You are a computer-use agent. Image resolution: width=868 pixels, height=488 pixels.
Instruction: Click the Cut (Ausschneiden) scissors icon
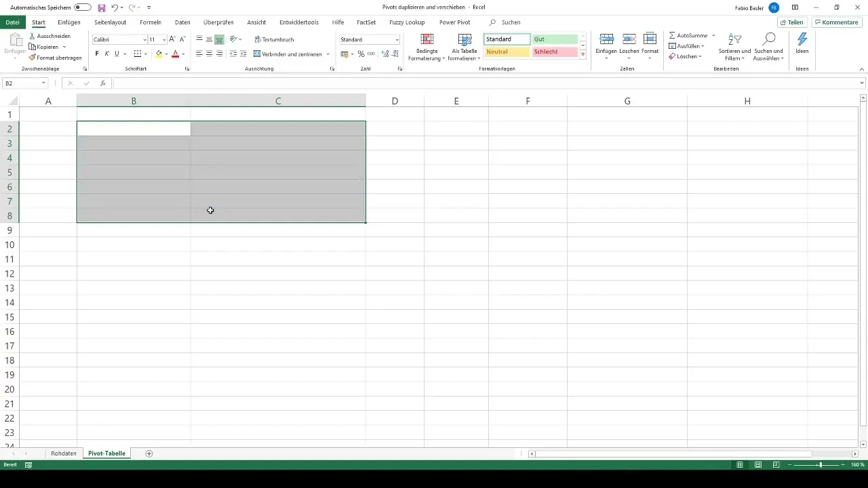[x=33, y=36]
